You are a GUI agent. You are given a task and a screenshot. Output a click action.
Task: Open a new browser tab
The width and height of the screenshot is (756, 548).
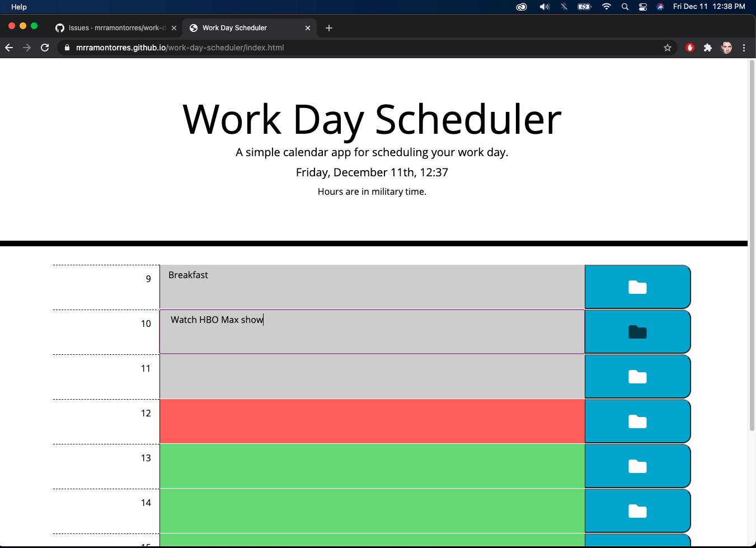point(329,28)
